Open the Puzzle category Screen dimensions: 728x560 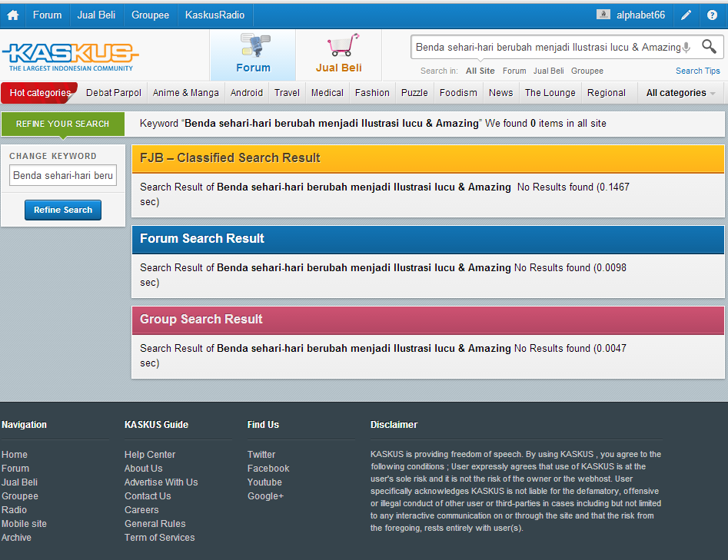click(x=414, y=93)
